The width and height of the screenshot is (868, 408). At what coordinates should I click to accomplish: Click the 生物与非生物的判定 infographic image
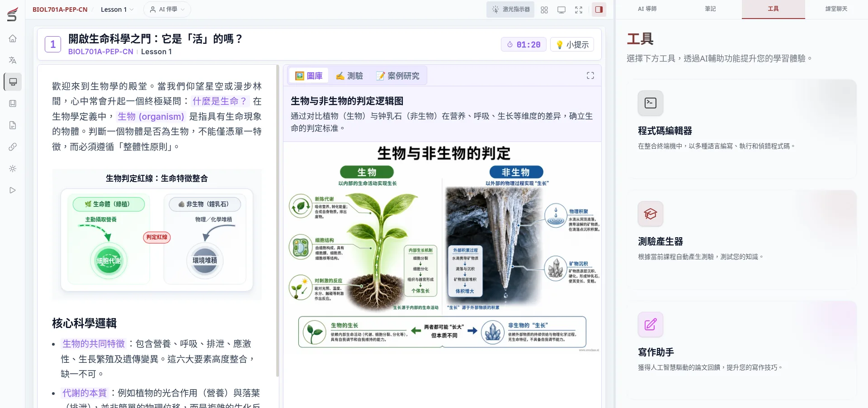(443, 248)
